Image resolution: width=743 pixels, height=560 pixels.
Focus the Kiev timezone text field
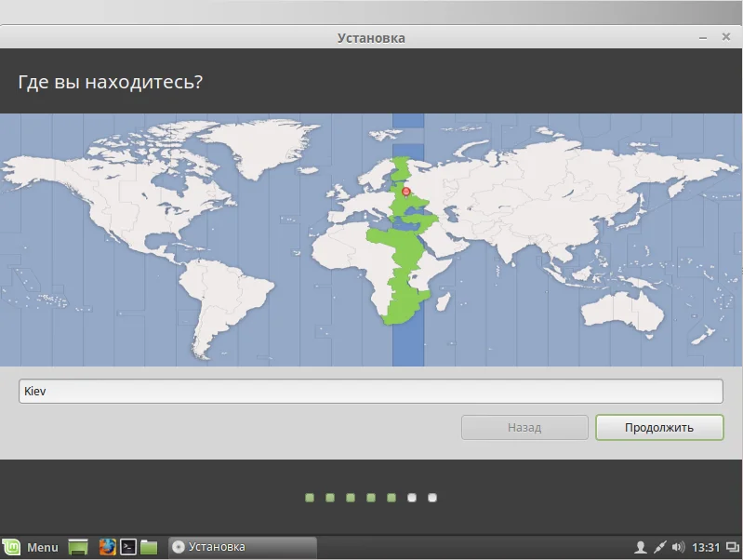(370, 392)
